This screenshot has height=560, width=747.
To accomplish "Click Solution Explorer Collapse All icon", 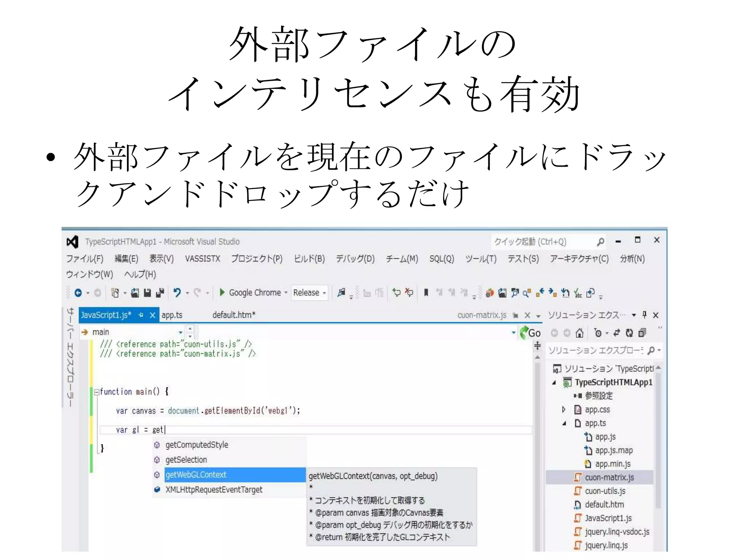I will [x=642, y=333].
